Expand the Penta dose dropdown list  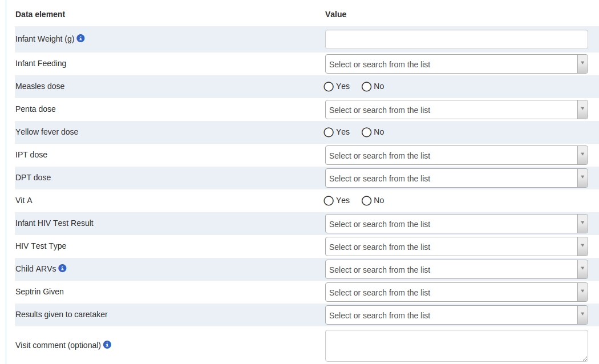(x=456, y=110)
